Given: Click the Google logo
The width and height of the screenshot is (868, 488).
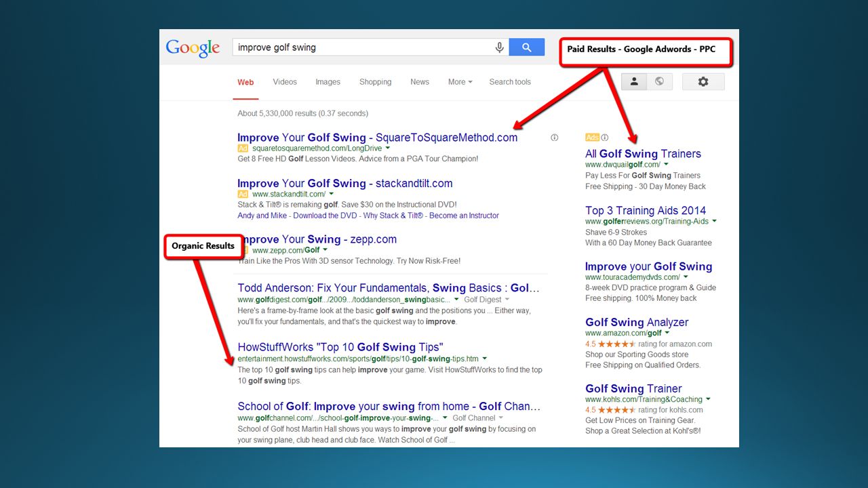Looking at the screenshot, I should click(193, 47).
